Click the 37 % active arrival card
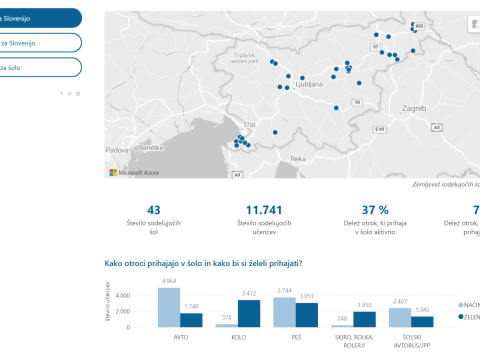Image resolution: width=480 pixels, height=360 pixels. (x=375, y=220)
